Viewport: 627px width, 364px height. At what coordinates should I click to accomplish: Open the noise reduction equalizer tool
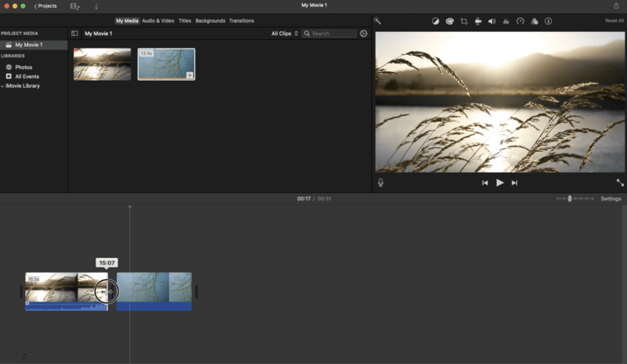point(506,21)
